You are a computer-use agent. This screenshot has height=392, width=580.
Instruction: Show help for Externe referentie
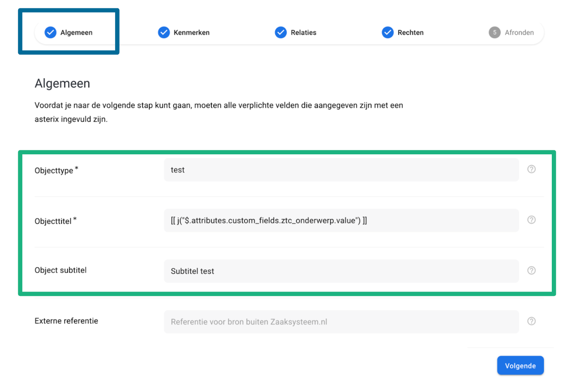point(532,321)
